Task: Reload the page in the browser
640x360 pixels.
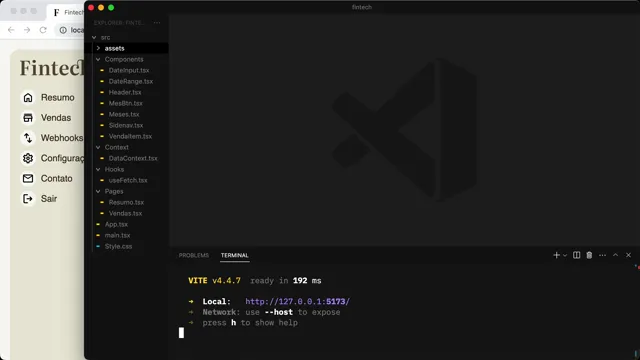Action: click(43, 30)
